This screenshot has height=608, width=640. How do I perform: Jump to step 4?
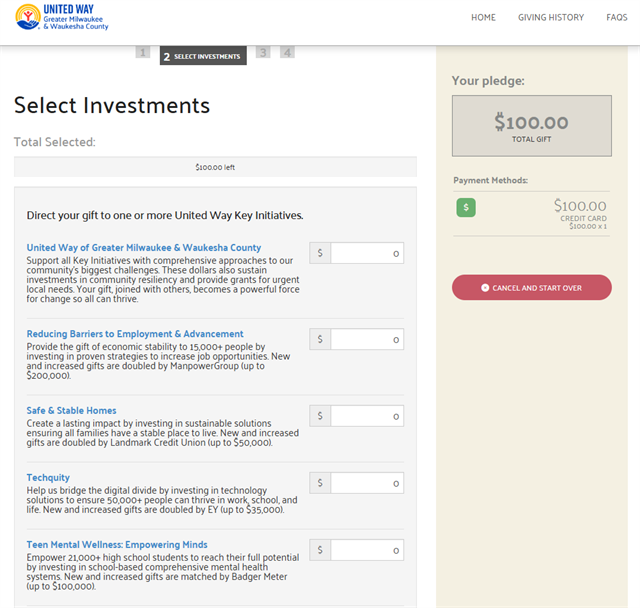coord(287,52)
